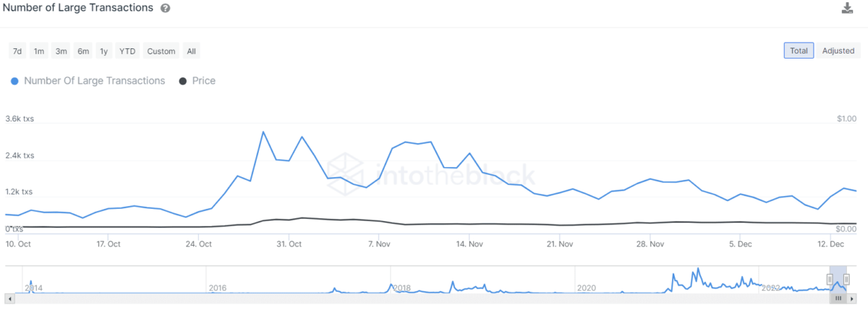
Task: Set range to 6m
Action: [83, 51]
